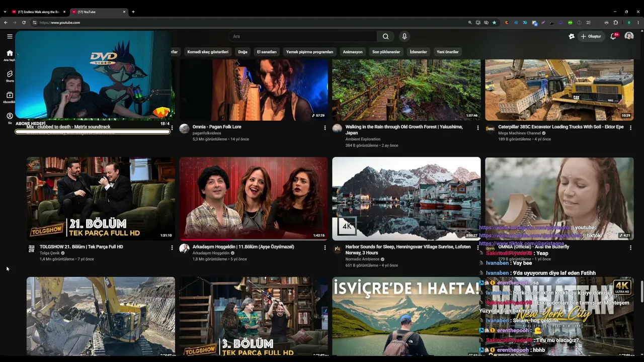Viewport: 644px width, 362px height.
Task: Open the YouTube hamburger guide menu
Action: tap(10, 36)
